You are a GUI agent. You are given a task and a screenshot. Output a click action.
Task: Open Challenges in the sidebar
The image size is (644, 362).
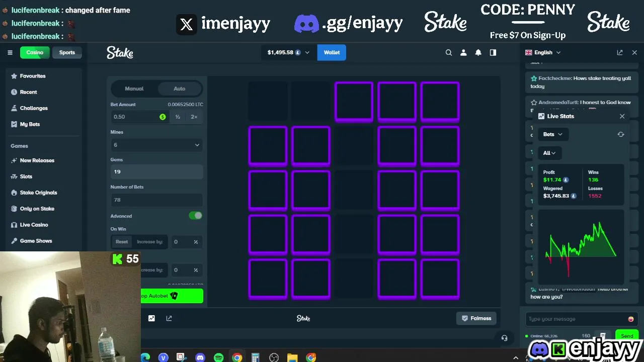(x=34, y=108)
